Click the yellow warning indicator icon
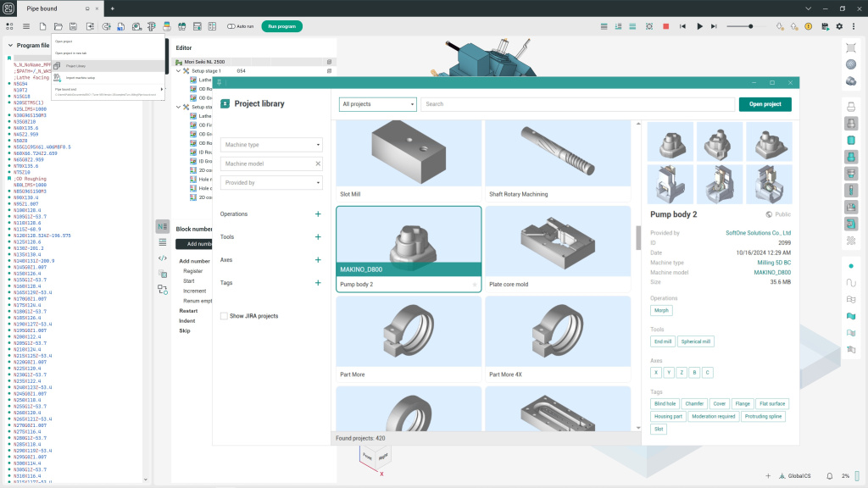 pyautogui.click(x=810, y=26)
